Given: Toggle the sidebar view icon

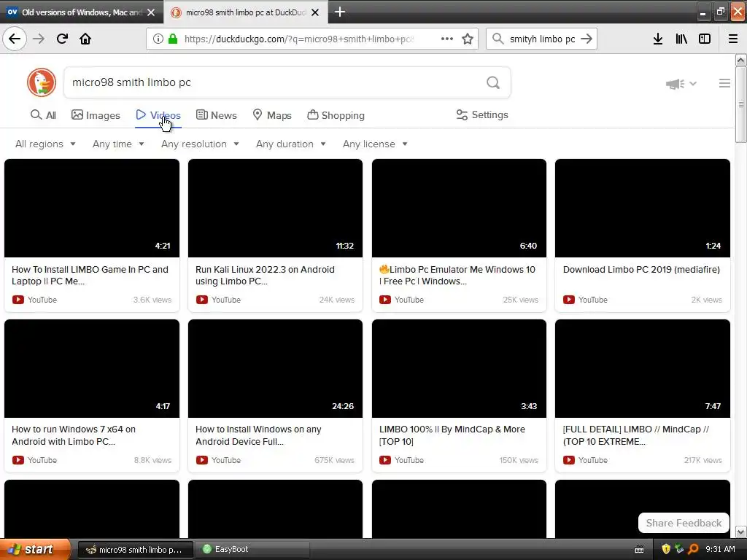Looking at the screenshot, I should pyautogui.click(x=705, y=39).
